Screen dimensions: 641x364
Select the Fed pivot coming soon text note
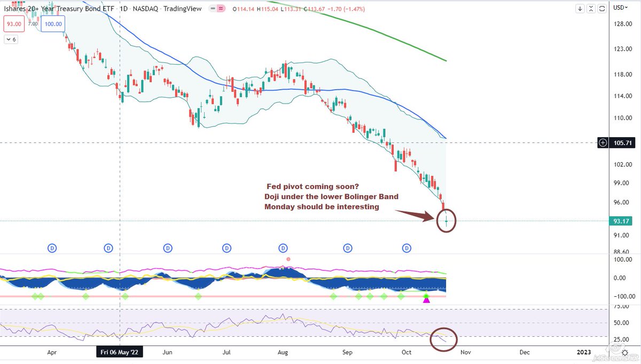[x=332, y=196]
